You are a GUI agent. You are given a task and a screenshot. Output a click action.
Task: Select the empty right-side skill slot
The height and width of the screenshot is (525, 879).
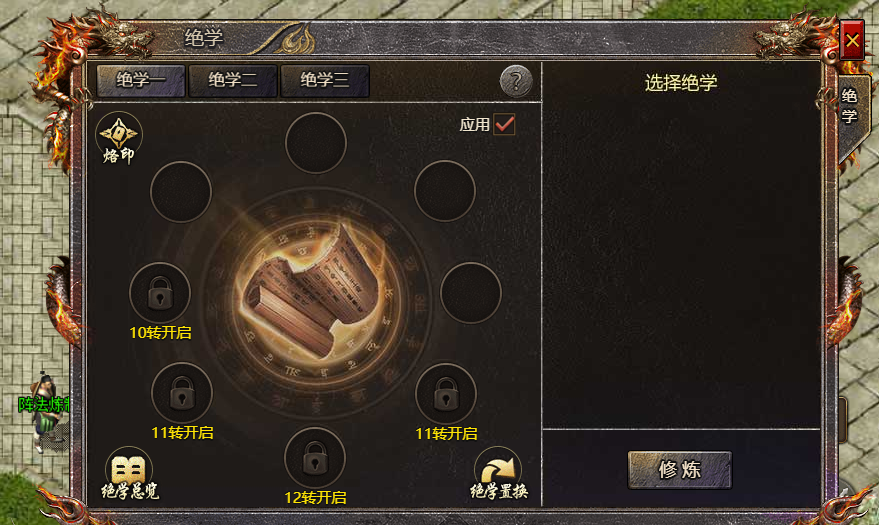click(471, 293)
